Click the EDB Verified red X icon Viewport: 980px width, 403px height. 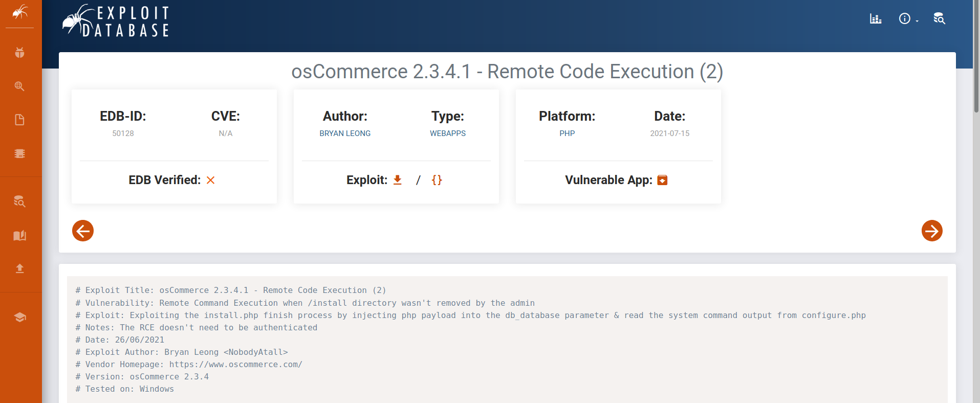(x=210, y=180)
